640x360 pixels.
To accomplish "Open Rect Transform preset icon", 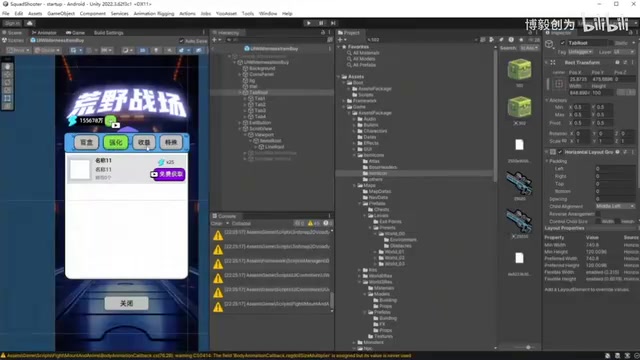I will click(625, 62).
